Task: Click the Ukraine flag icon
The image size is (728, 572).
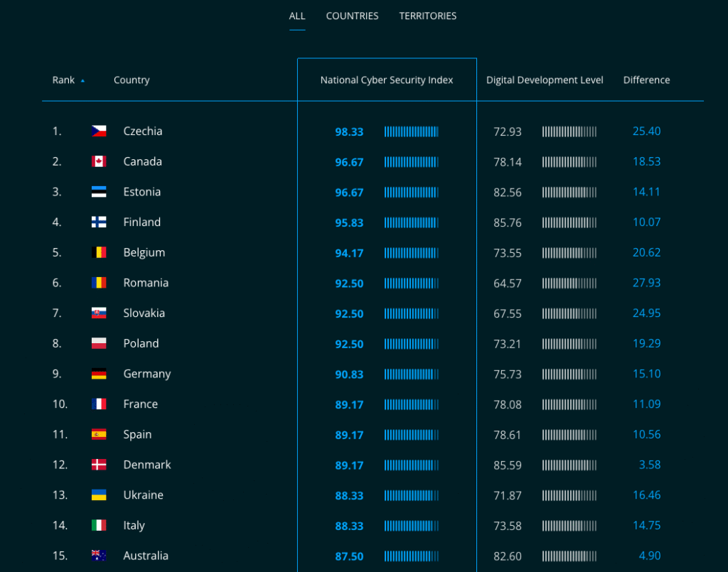Action: tap(99, 495)
